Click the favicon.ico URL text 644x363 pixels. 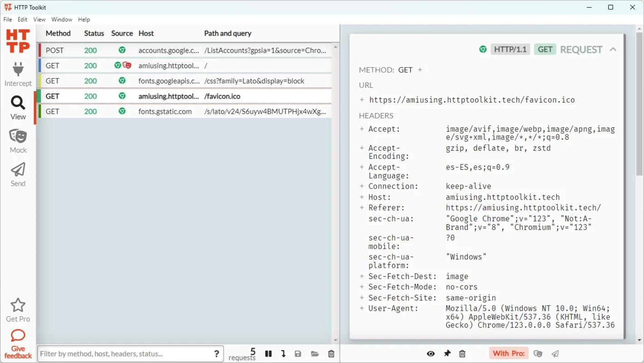pyautogui.click(x=472, y=100)
